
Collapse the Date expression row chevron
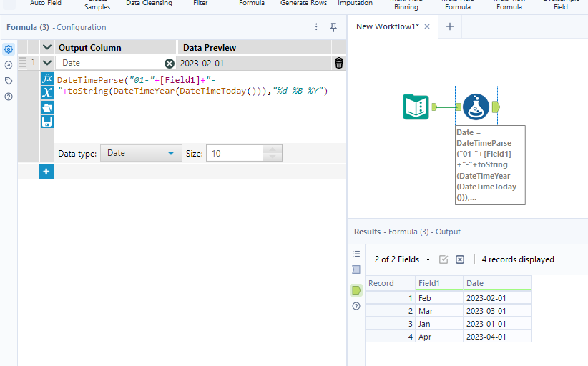[x=47, y=63]
